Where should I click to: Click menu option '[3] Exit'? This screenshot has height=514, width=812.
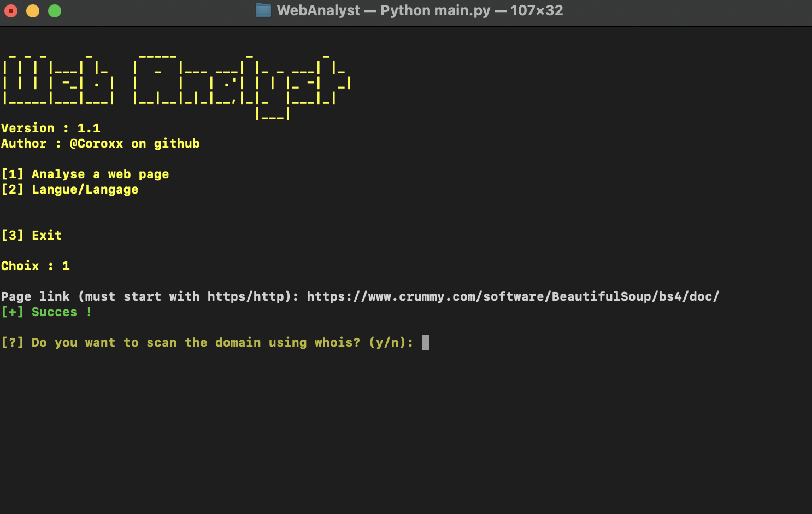click(32, 236)
